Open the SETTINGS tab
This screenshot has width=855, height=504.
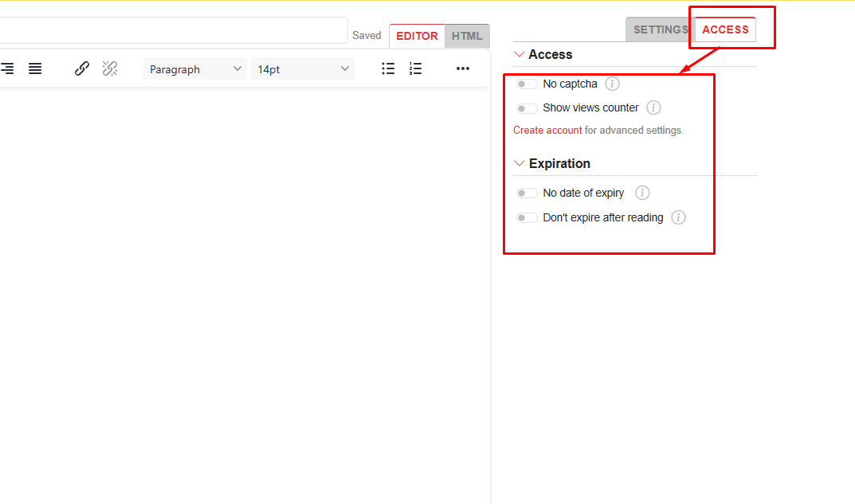pyautogui.click(x=660, y=29)
